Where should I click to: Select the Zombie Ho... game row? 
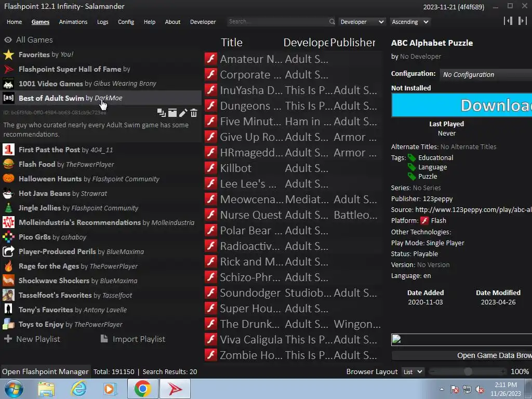[x=293, y=355]
